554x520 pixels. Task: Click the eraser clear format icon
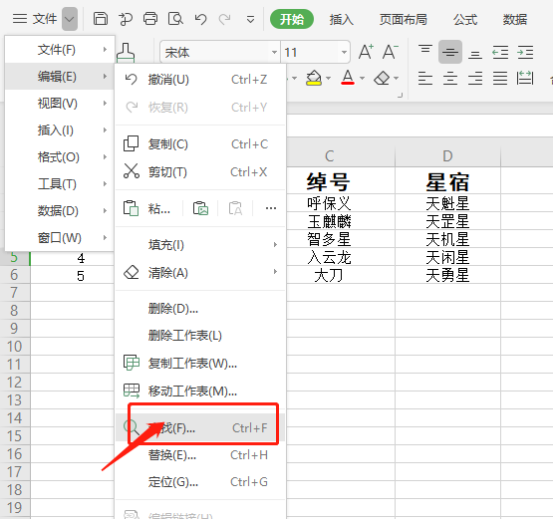382,78
